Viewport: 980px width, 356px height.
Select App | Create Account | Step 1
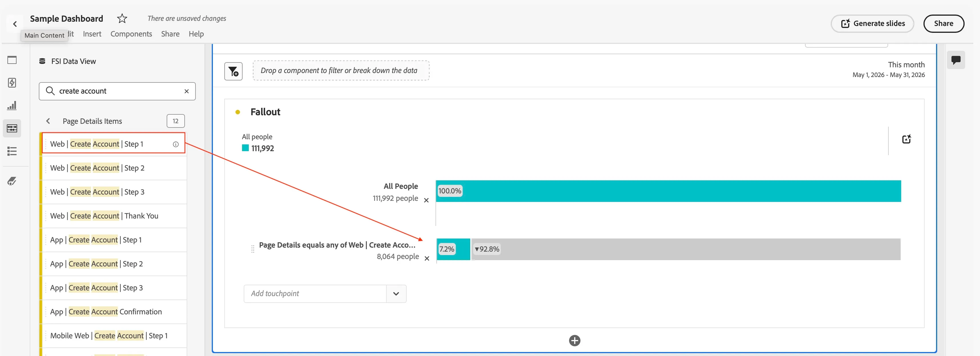(x=113, y=240)
